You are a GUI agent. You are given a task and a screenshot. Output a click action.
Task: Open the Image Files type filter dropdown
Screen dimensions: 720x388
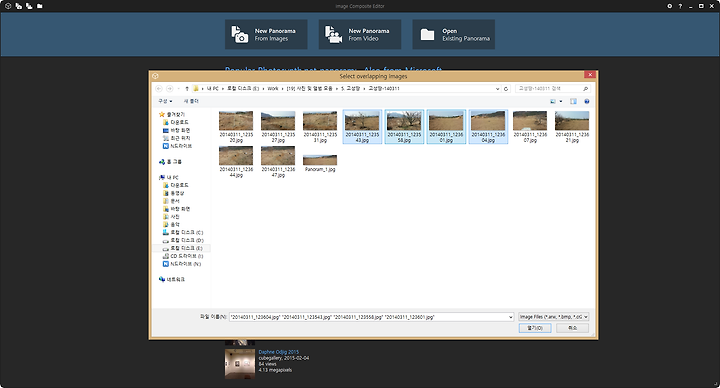click(x=554, y=317)
